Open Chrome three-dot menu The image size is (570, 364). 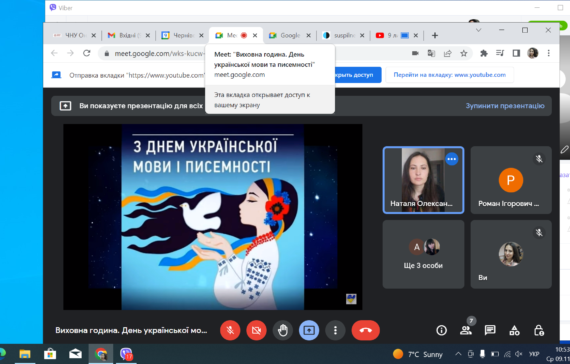(x=549, y=53)
